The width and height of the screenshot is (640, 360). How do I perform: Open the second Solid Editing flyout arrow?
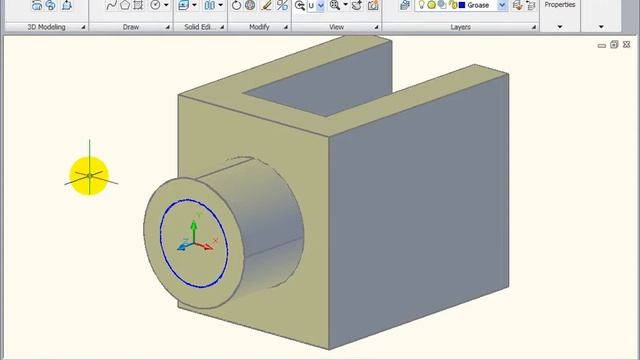pos(220,5)
